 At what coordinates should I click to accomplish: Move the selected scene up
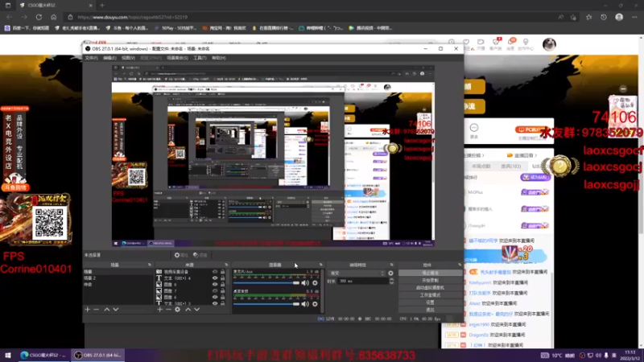[x=107, y=310]
